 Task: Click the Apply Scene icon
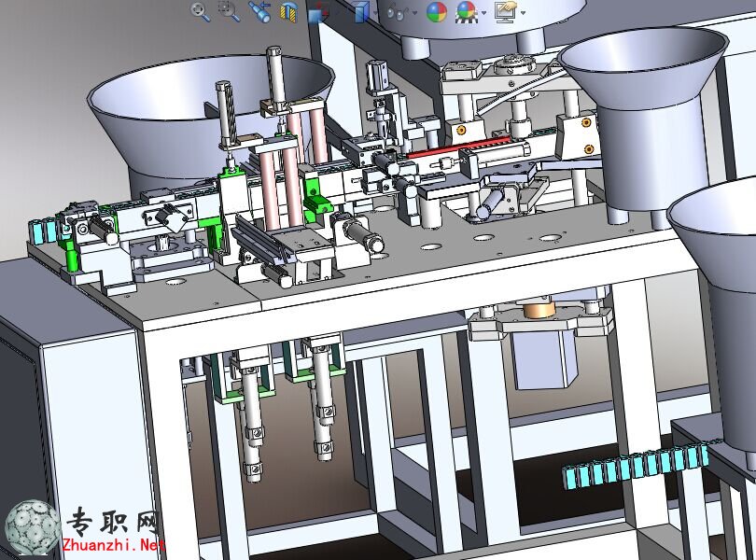(467, 12)
